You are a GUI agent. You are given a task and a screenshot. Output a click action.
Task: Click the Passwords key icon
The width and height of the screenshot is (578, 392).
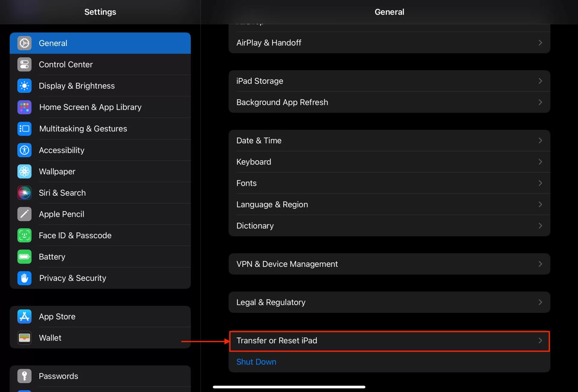pyautogui.click(x=24, y=376)
